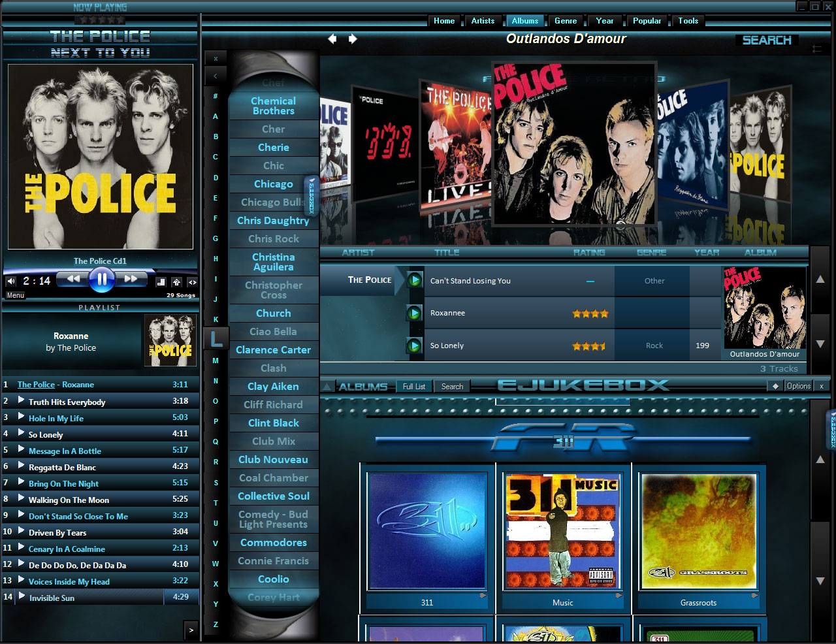Open the Options button in Albums bar
The width and height of the screenshot is (836, 644).
pyautogui.click(x=798, y=386)
